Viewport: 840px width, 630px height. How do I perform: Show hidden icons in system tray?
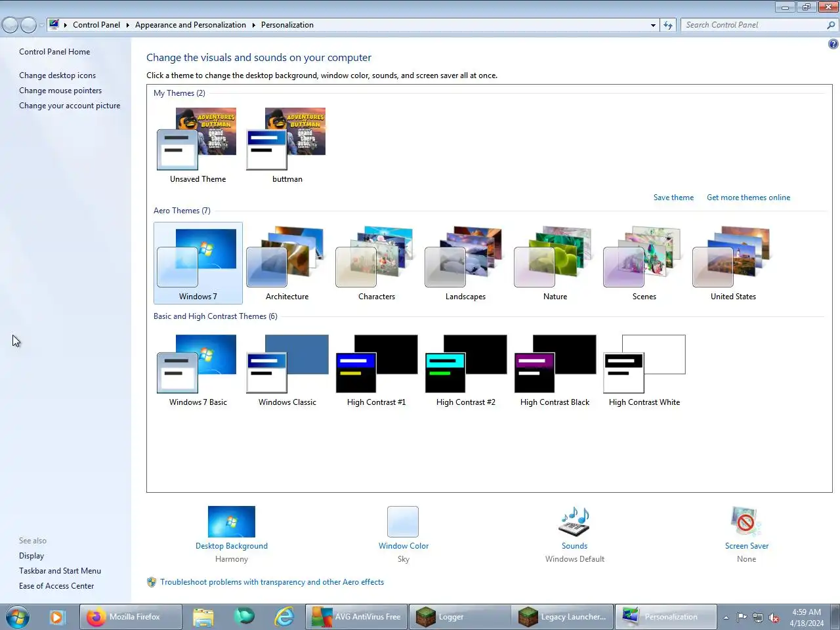tap(726, 618)
